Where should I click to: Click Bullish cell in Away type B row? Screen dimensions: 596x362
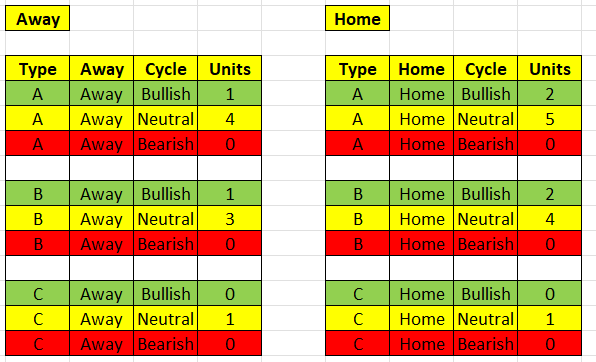click(166, 194)
